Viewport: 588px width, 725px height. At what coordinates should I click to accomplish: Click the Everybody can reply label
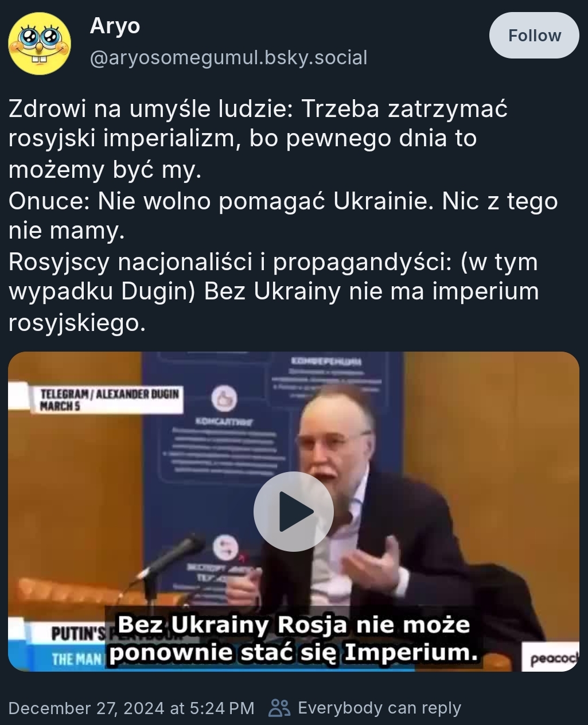click(x=379, y=708)
